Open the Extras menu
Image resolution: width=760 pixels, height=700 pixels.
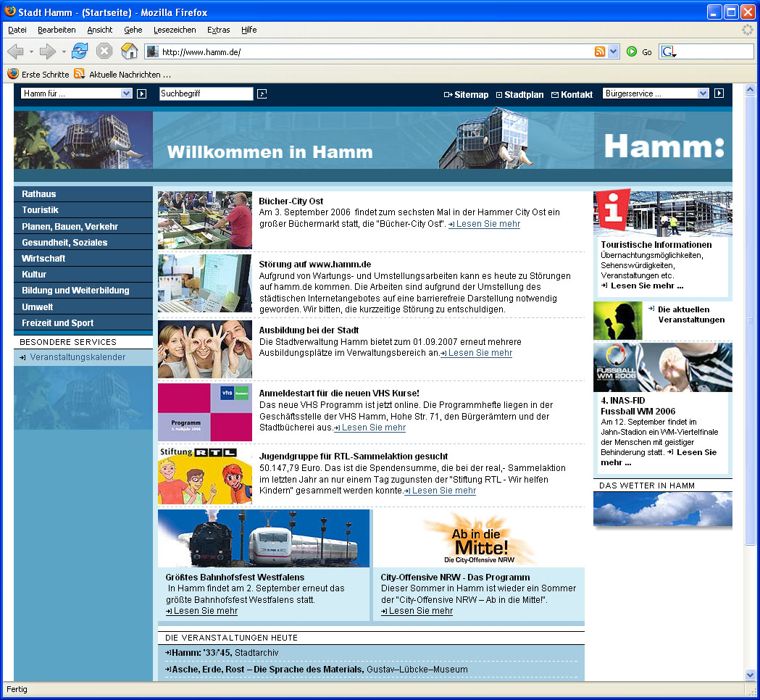tap(218, 30)
